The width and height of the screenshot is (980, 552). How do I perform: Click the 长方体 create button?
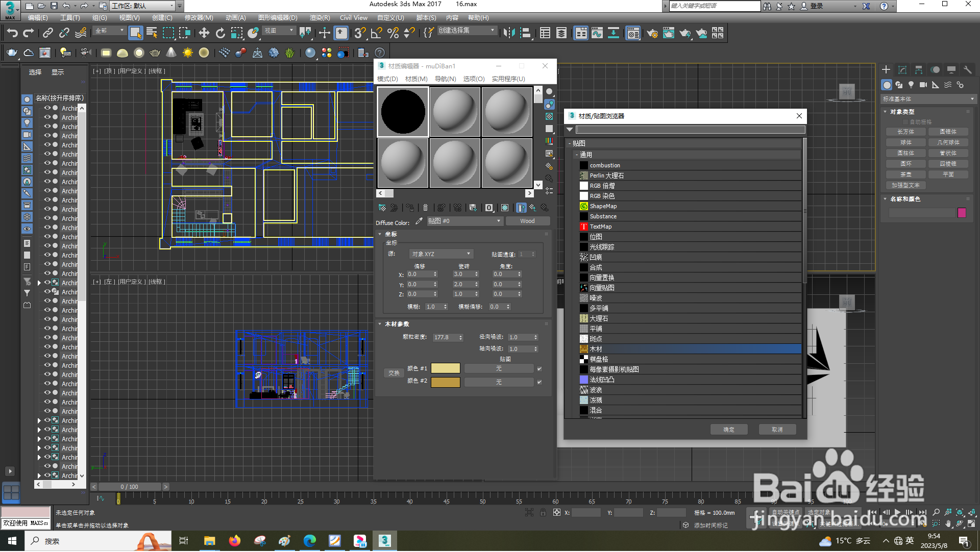906,132
